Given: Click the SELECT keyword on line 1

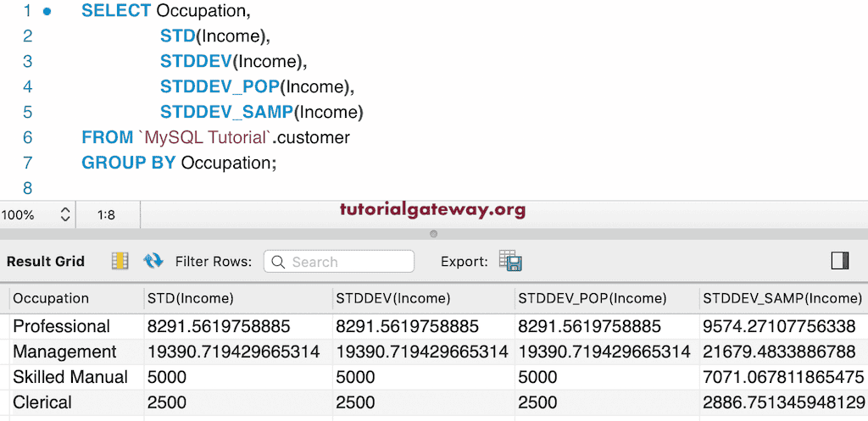Looking at the screenshot, I should (x=115, y=10).
